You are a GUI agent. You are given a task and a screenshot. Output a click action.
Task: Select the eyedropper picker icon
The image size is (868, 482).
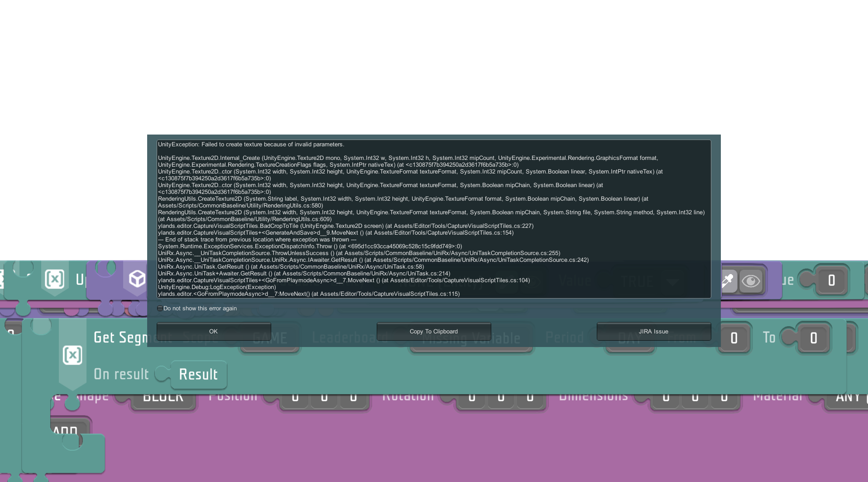coord(728,281)
